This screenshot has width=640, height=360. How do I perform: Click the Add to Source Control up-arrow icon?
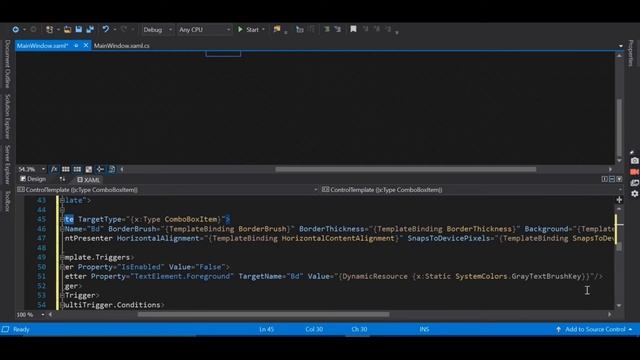558,329
